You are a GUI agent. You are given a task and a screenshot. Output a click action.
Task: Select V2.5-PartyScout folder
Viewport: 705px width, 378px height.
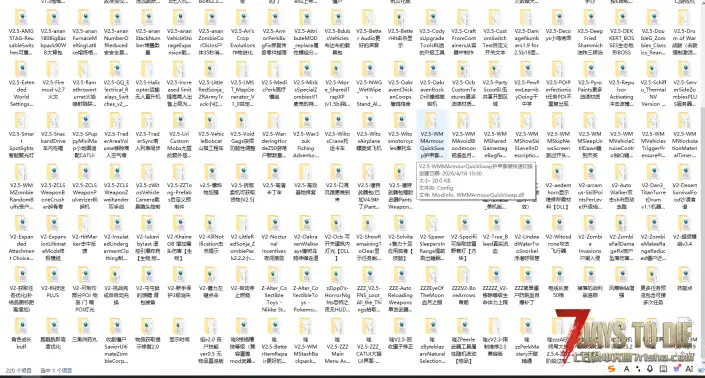pos(495,84)
